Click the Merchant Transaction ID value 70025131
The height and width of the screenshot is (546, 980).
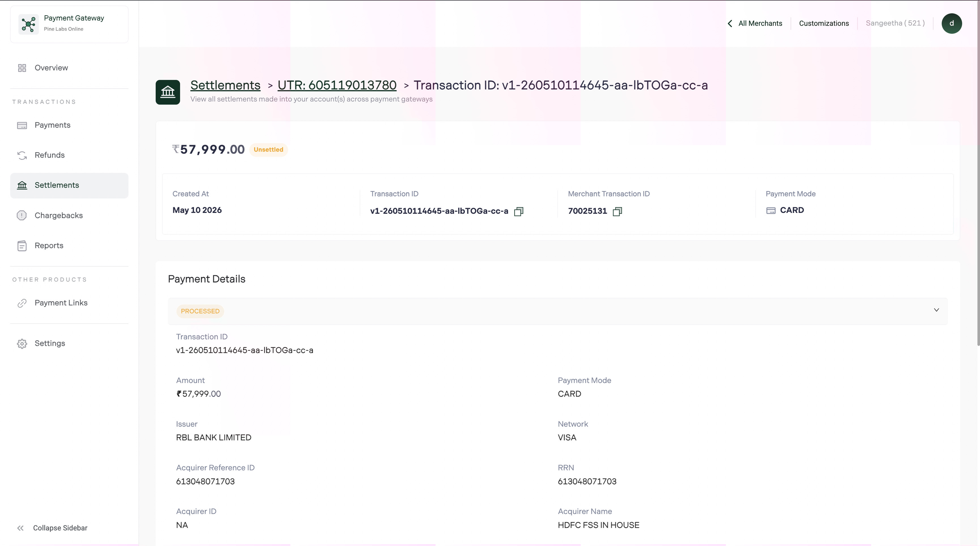pos(587,211)
